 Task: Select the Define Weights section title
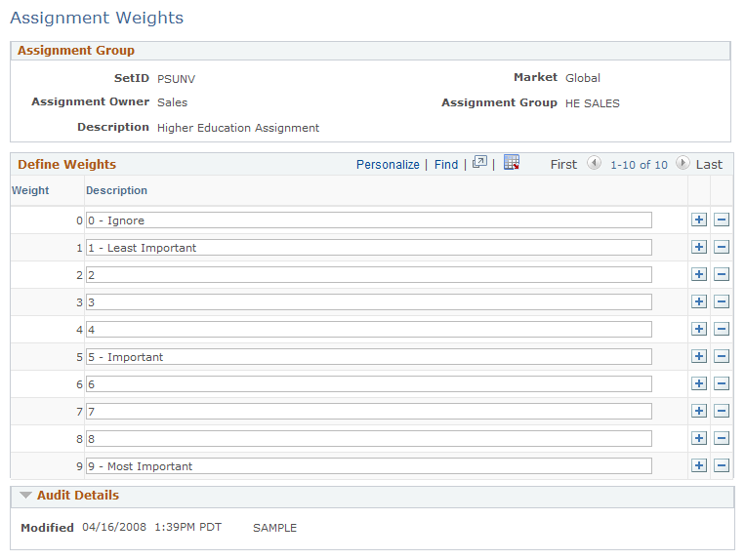[67, 164]
